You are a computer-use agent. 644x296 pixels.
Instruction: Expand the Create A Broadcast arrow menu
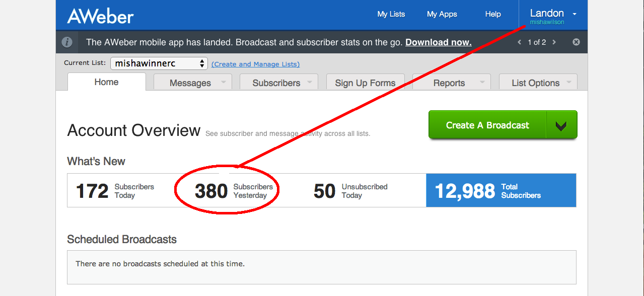coord(561,125)
